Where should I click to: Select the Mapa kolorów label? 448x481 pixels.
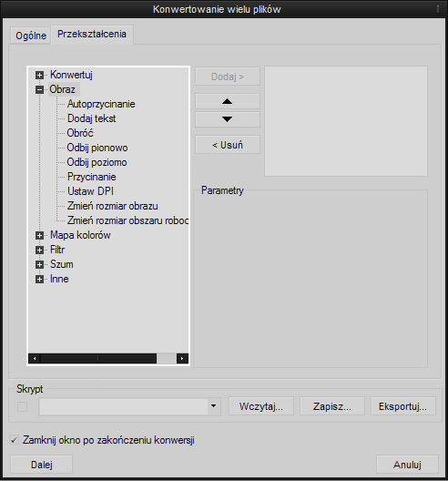[80, 235]
